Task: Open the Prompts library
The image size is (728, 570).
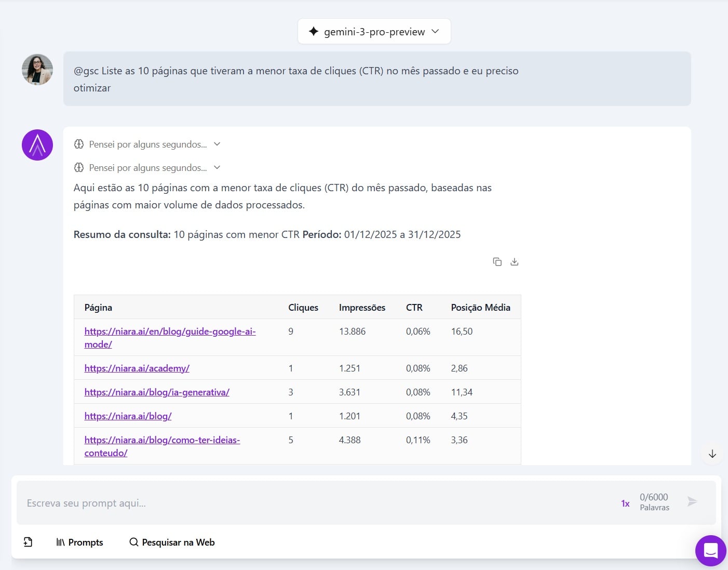Action: pos(79,542)
